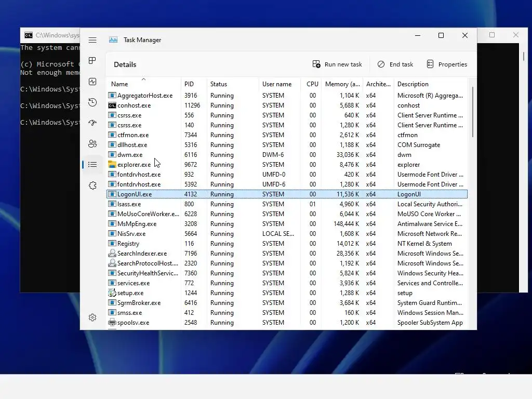Select fontdrvhost.exe owned by UMFD-6

[x=287, y=184]
